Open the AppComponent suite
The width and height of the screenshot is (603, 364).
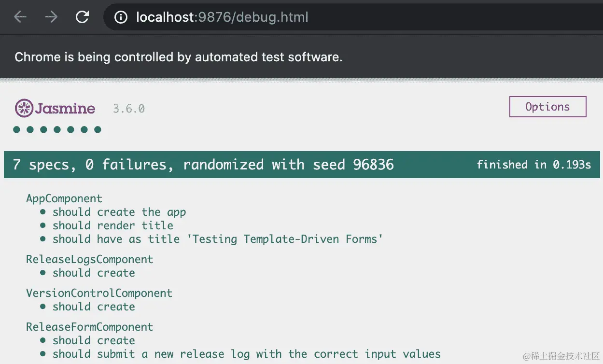[x=64, y=199]
